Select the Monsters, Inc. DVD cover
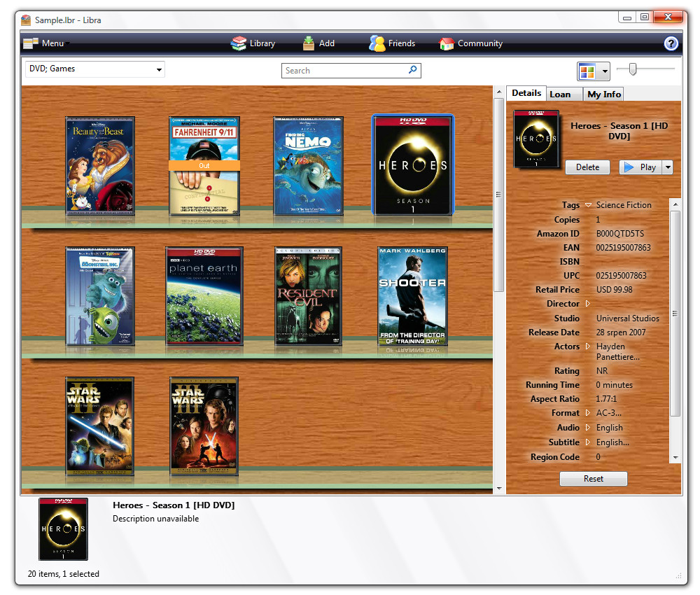This screenshot has width=700, height=595. [100, 296]
